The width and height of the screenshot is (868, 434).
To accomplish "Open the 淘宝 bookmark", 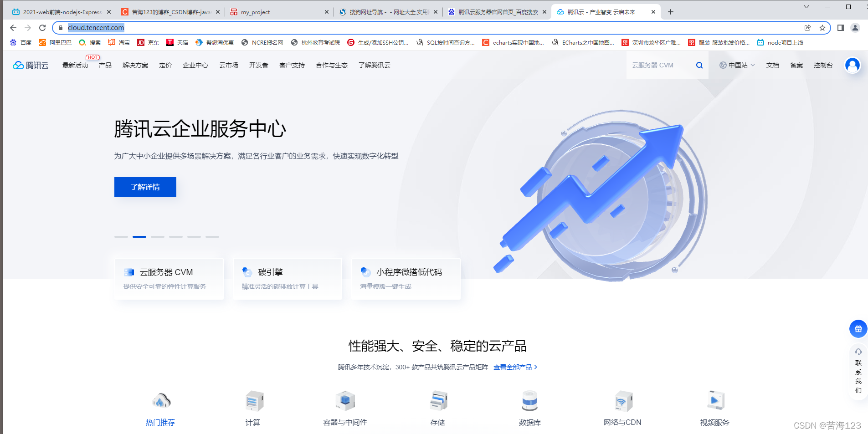I will 119,42.
